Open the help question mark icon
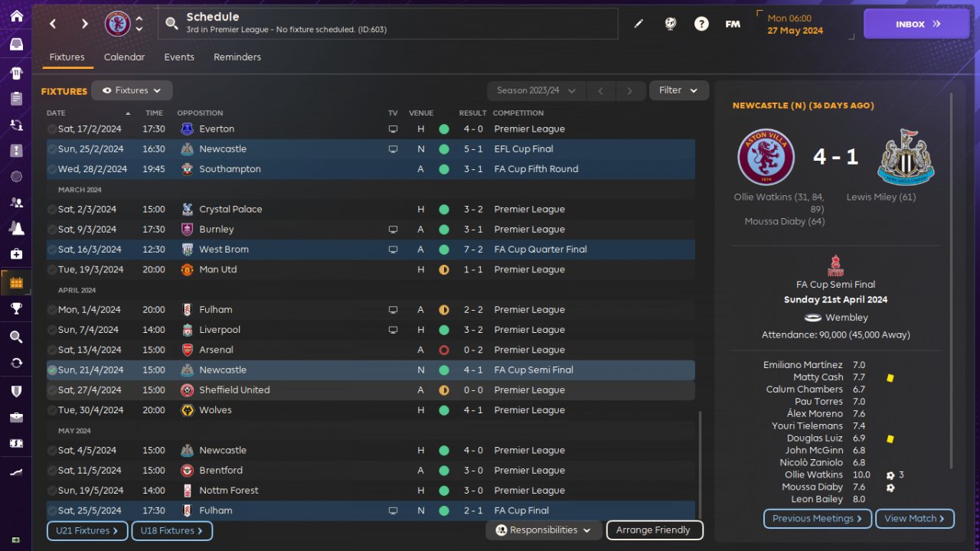 [701, 24]
